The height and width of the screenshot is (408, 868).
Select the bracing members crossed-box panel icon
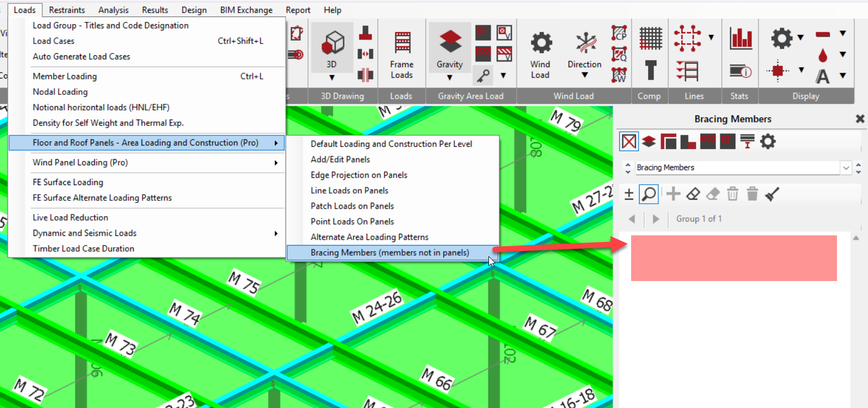pos(629,141)
